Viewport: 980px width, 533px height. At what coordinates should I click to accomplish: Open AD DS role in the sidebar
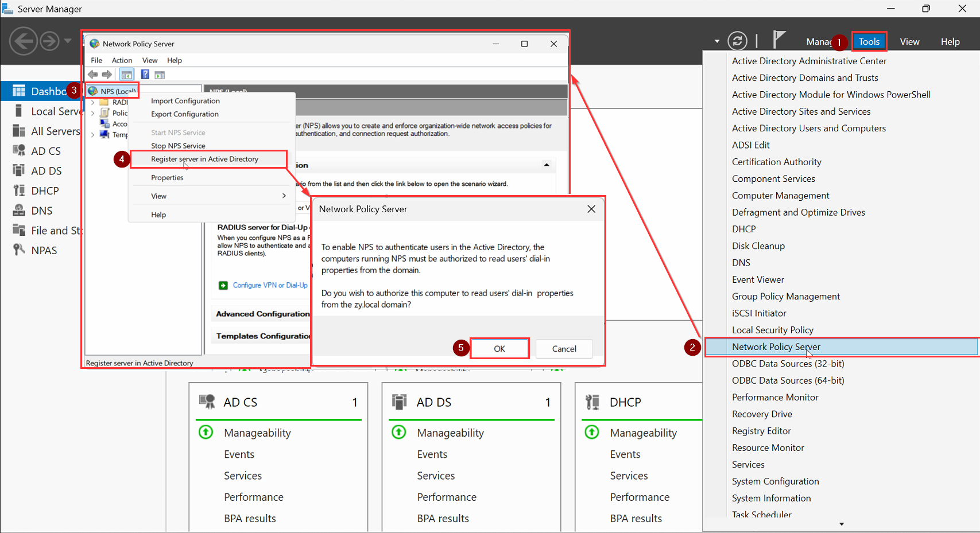point(41,171)
